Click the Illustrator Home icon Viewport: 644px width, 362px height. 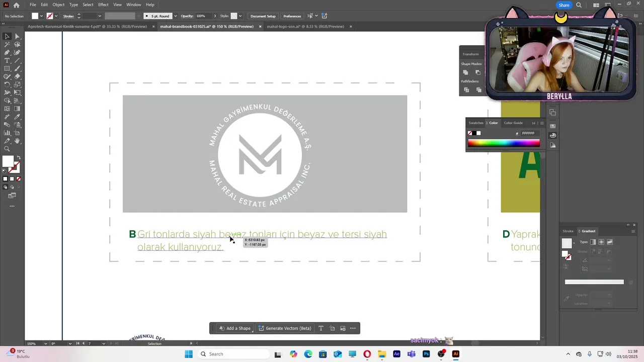coord(16,5)
